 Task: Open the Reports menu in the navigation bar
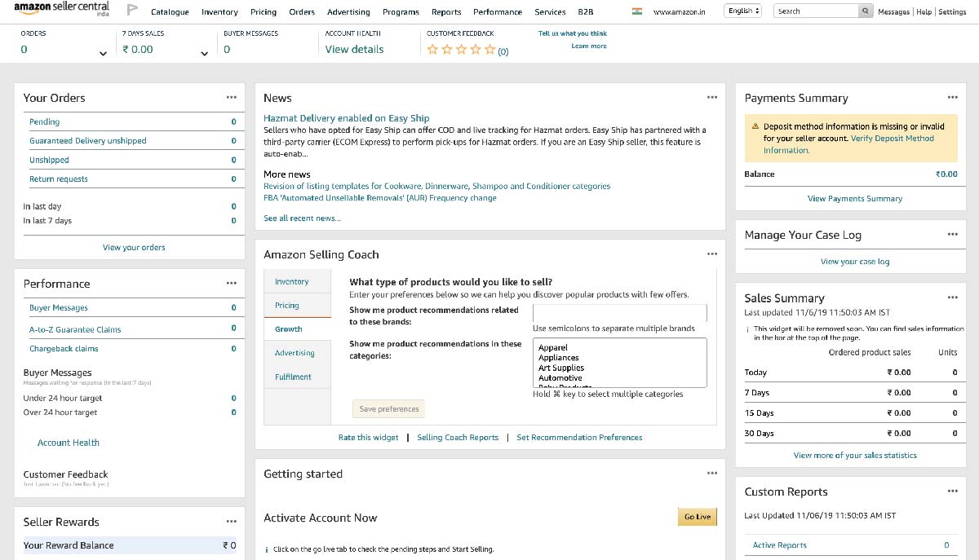(x=445, y=11)
